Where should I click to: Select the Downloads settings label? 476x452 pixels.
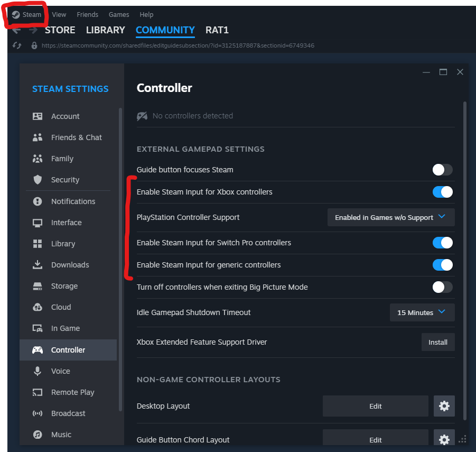pyautogui.click(x=70, y=265)
